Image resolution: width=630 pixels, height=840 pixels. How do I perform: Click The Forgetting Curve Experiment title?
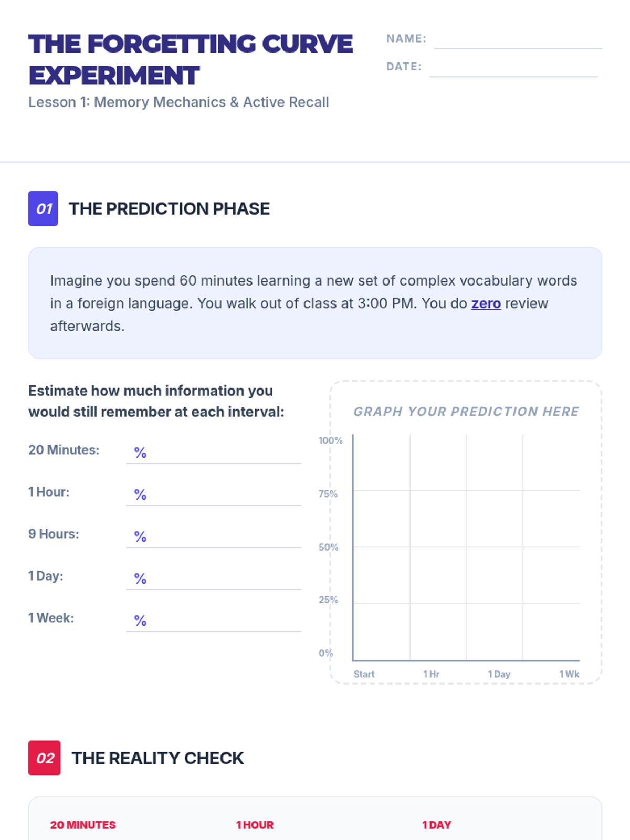pos(191,59)
